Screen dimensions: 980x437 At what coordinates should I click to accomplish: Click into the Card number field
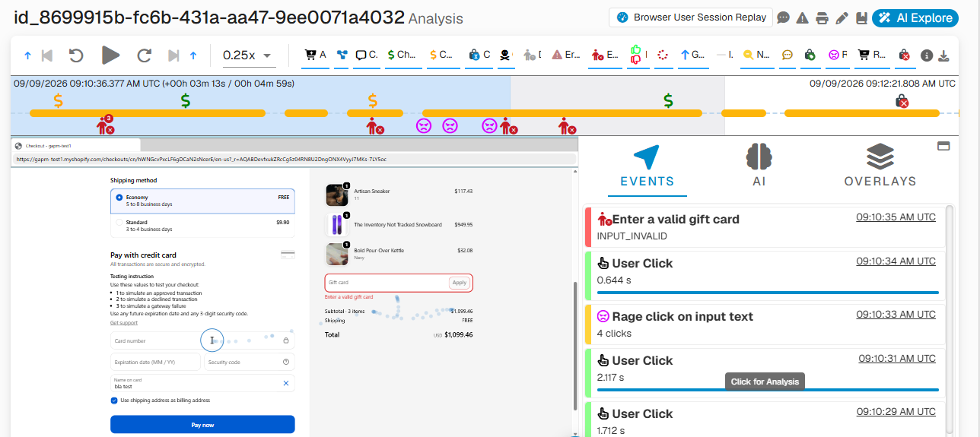202,340
